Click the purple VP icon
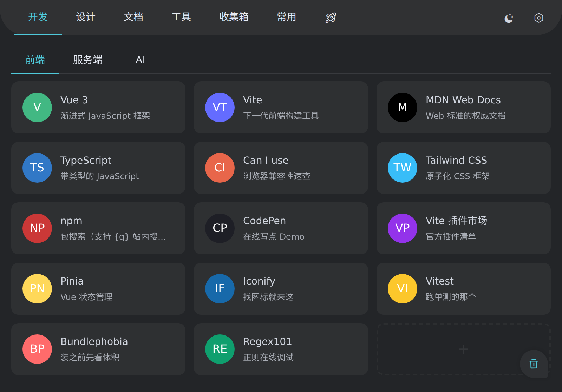Screen dimensions: 562x392 click(x=403, y=228)
